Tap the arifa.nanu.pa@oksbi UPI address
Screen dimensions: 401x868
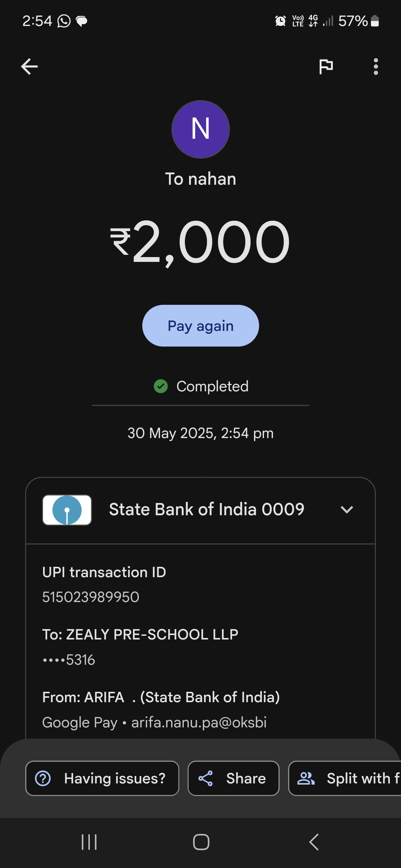199,723
